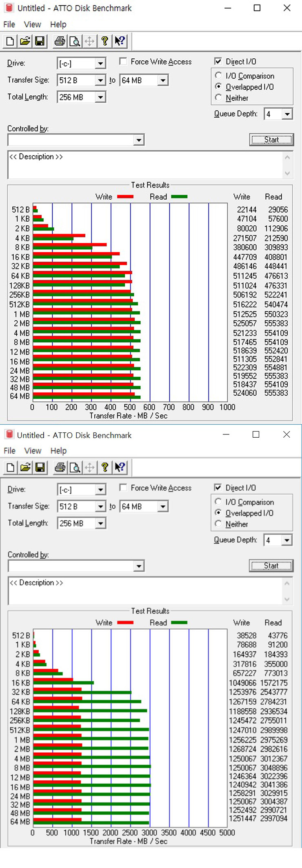The image size is (302, 868).
Task: Select Overlapped I/O radio in lower ATTO window
Action: point(218,513)
